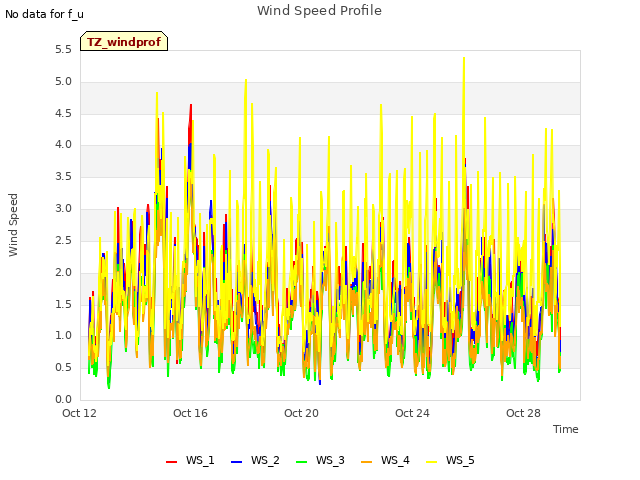Viewport: 640px width, 480px height.
Task: Click the WS_4 orange legend swatch
Action: (x=367, y=462)
